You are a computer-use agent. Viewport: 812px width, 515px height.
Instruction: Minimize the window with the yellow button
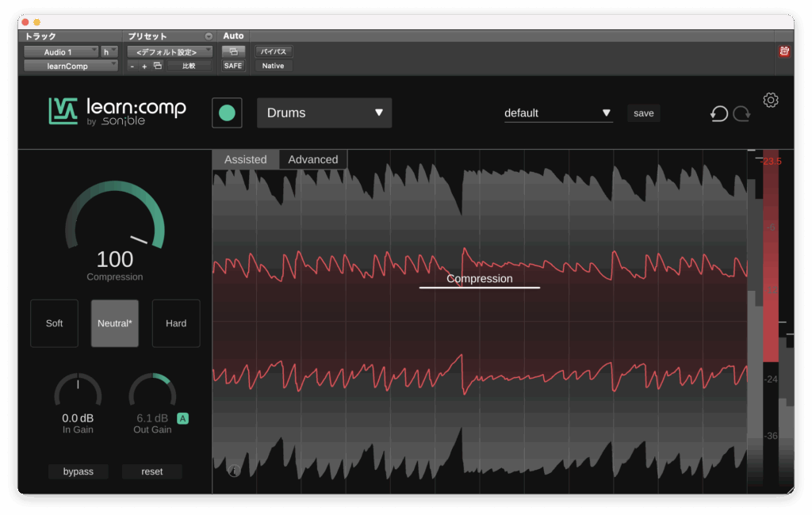pyautogui.click(x=36, y=22)
